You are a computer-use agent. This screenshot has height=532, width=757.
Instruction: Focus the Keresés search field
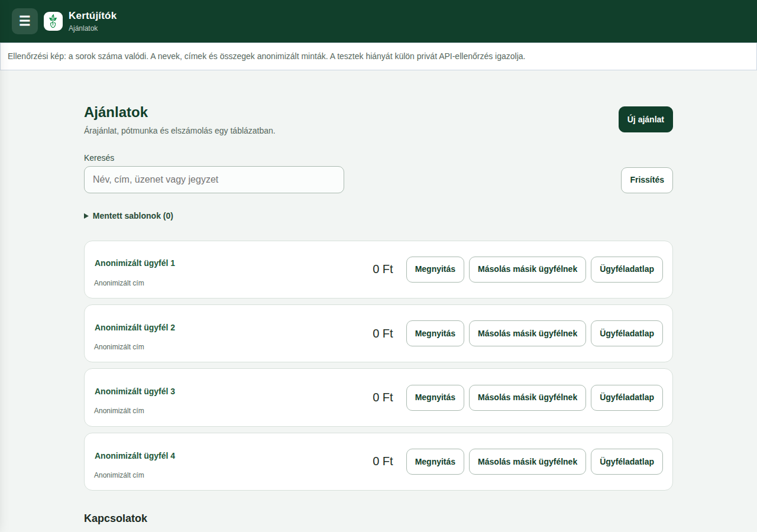[214, 180]
